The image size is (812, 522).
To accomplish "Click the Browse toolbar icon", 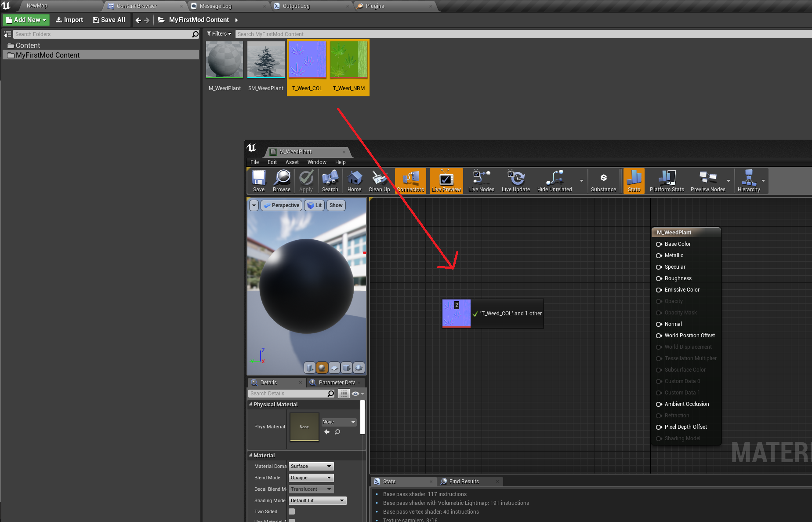I will [282, 181].
